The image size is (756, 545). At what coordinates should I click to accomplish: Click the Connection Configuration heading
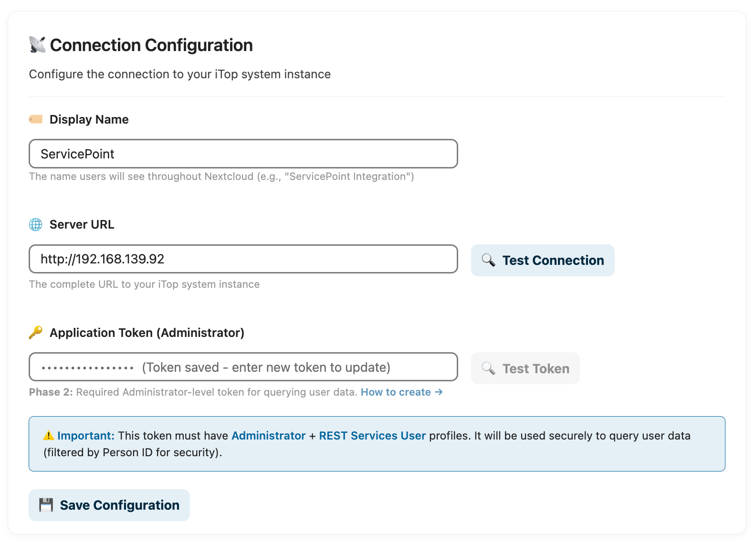151,45
